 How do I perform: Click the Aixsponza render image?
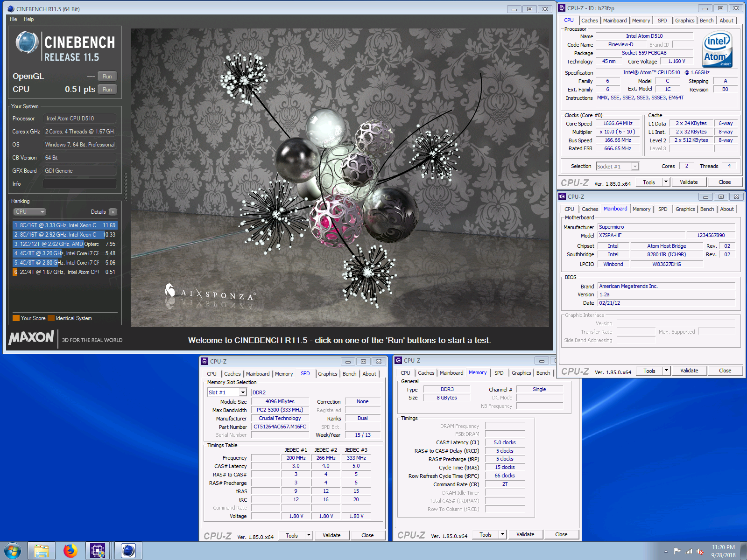click(x=340, y=178)
